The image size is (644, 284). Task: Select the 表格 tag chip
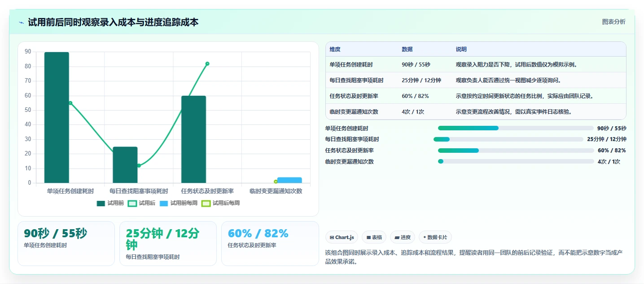pyautogui.click(x=374, y=237)
